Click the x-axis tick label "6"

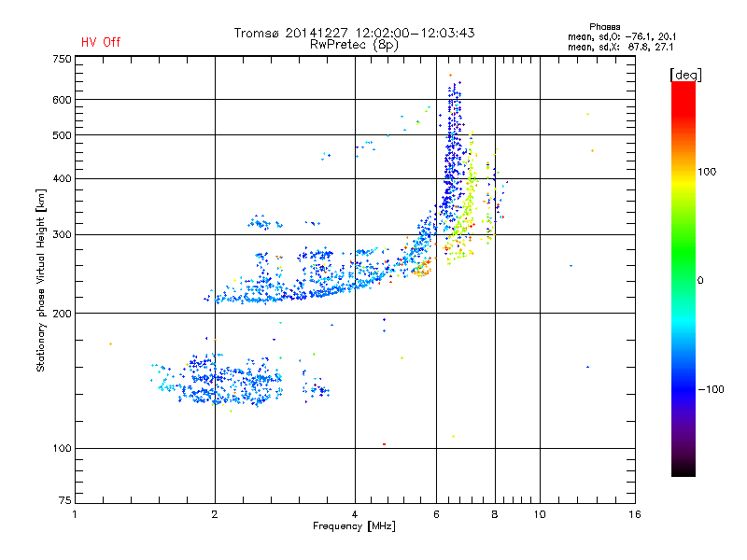coord(436,514)
